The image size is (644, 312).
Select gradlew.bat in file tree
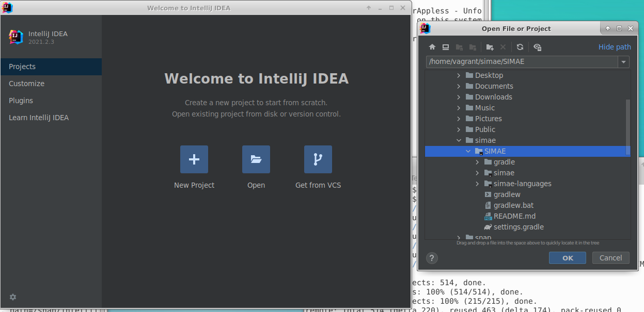click(527, 205)
